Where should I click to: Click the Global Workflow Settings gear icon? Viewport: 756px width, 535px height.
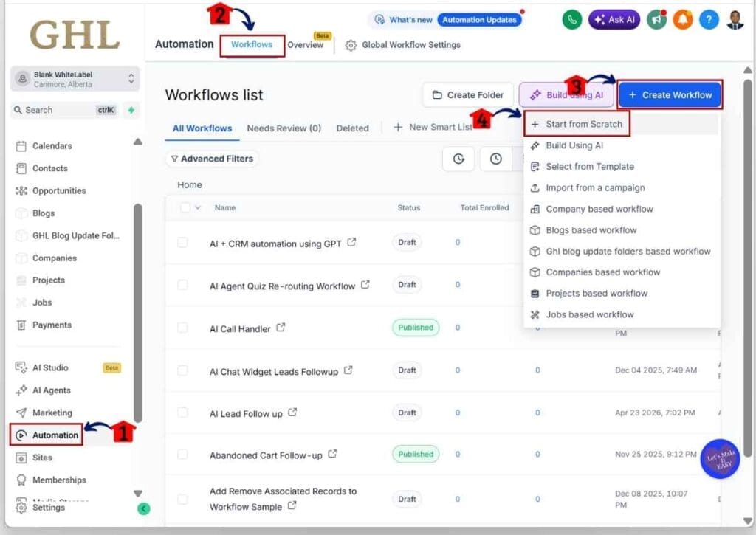click(x=351, y=45)
